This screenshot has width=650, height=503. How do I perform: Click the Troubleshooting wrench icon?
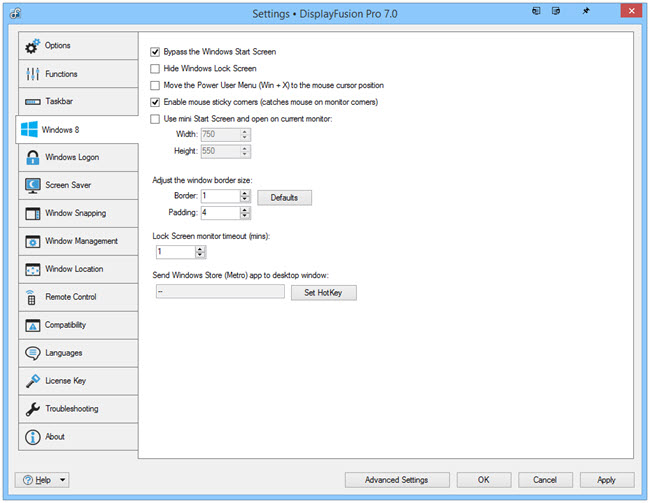(33, 409)
